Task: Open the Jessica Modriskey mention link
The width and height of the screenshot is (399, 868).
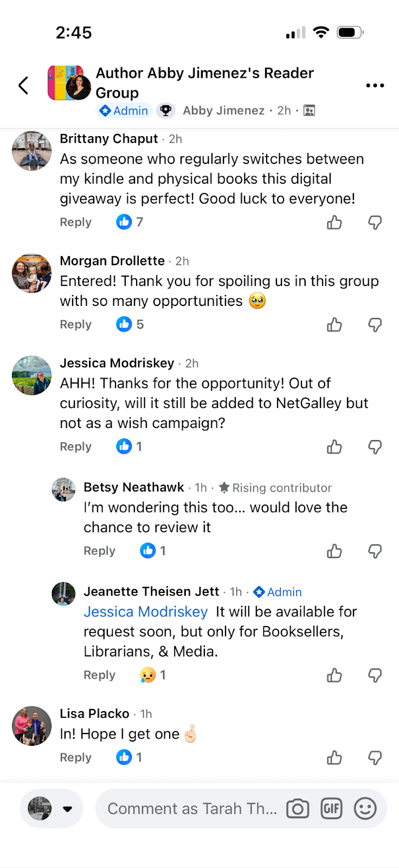Action: pyautogui.click(x=145, y=612)
